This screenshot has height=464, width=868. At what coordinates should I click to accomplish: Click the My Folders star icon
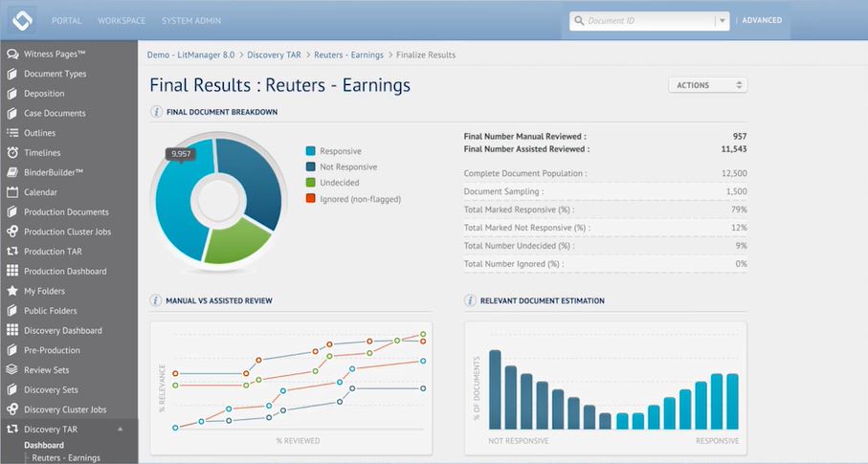click(x=12, y=291)
